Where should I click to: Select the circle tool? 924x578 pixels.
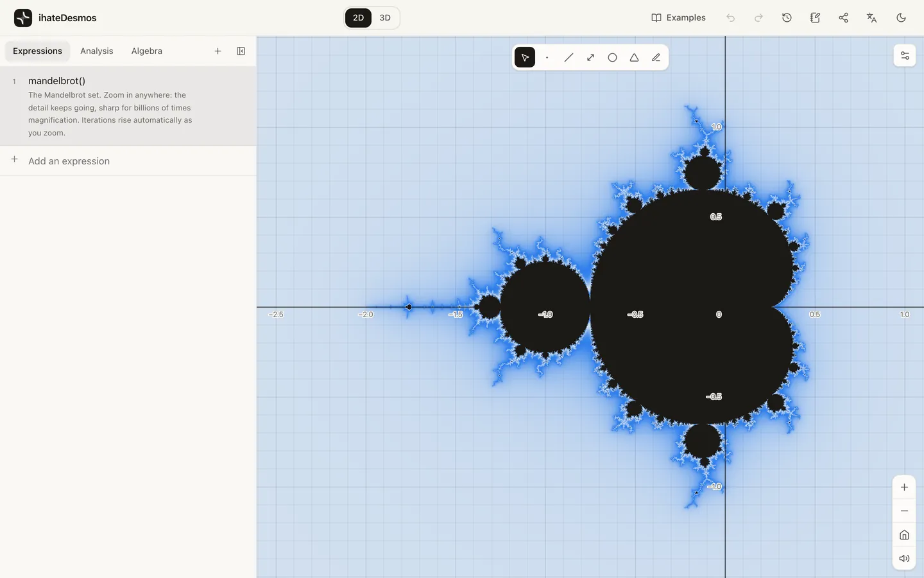tap(612, 58)
